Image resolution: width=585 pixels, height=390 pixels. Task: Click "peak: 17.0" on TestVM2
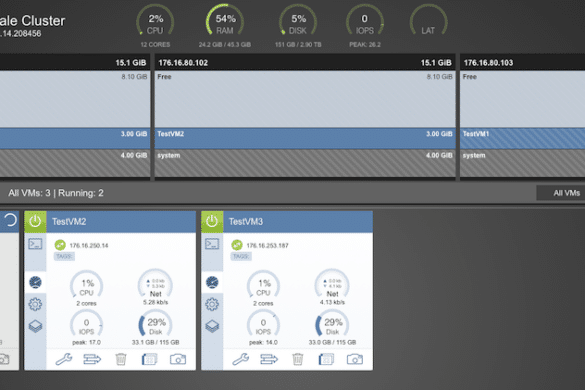[87, 342]
